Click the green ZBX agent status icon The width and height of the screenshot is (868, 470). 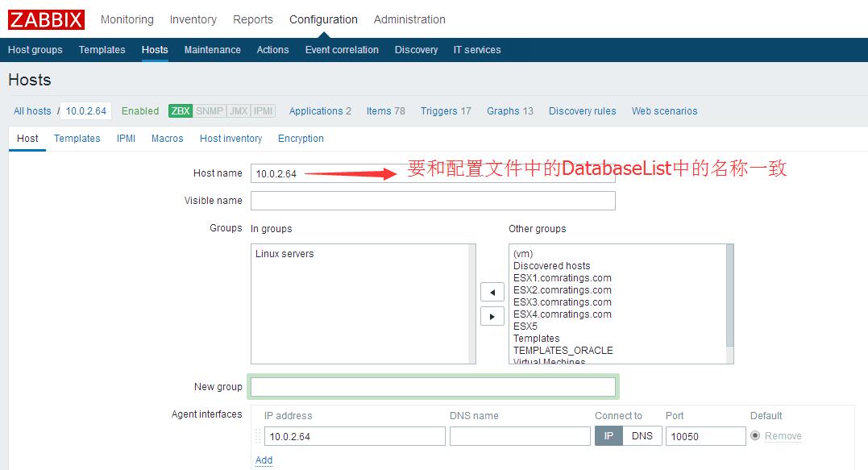180,110
